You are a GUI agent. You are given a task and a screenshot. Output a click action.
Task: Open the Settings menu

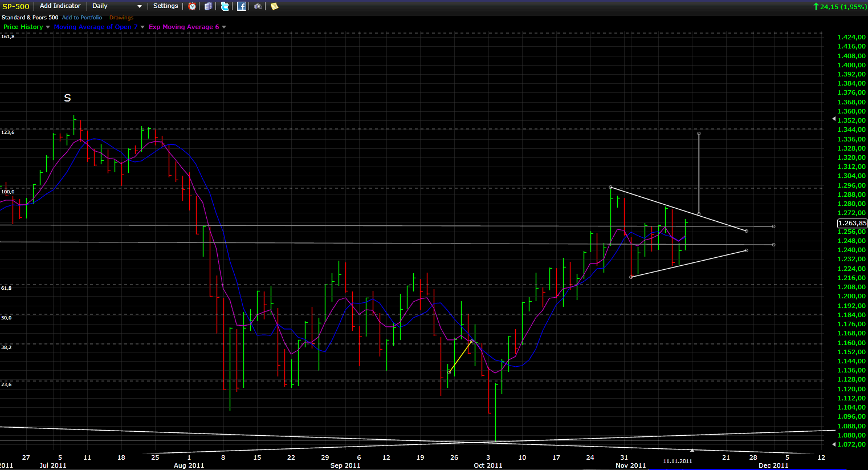coord(165,6)
